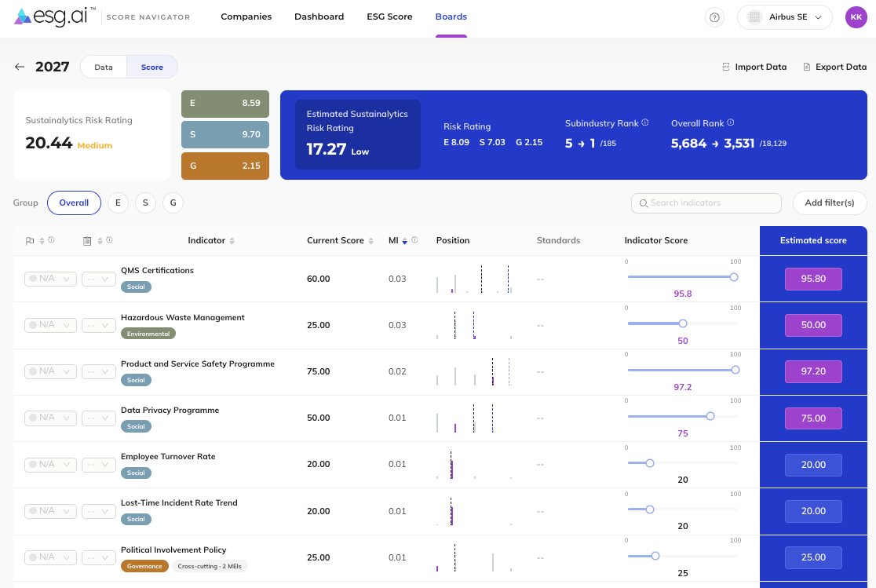Click the Import Data button
This screenshot has width=876, height=588.
click(x=754, y=67)
